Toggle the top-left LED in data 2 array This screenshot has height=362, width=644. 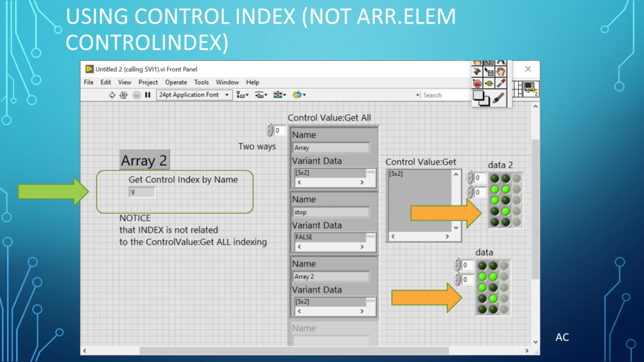click(495, 178)
